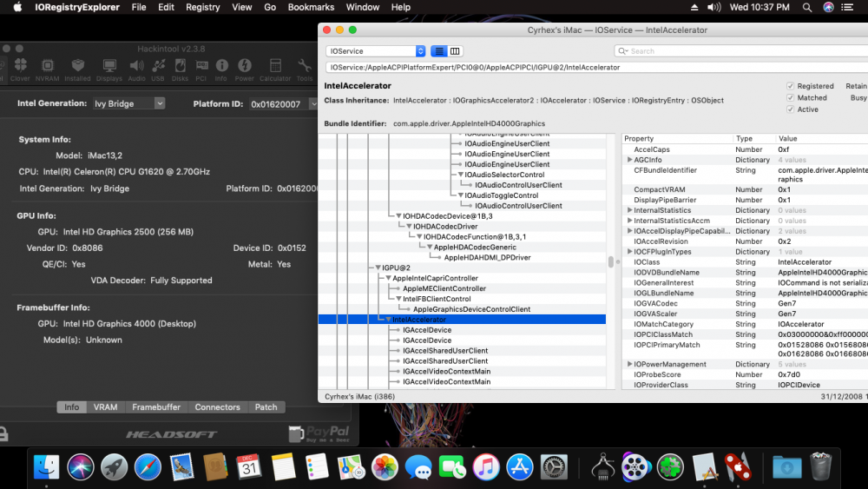Collapse the AppleIntelCapriController node
868x489 pixels.
[x=389, y=278]
